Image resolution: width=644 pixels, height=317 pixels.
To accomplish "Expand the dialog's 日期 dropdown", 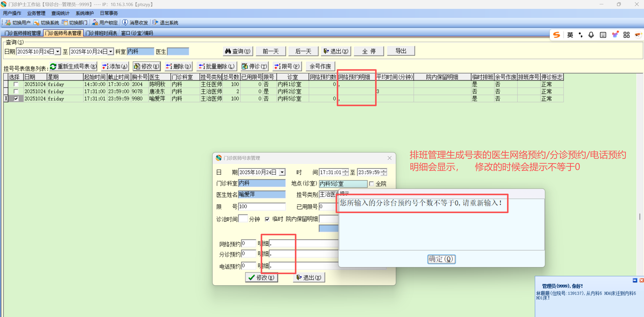I will pyautogui.click(x=282, y=172).
